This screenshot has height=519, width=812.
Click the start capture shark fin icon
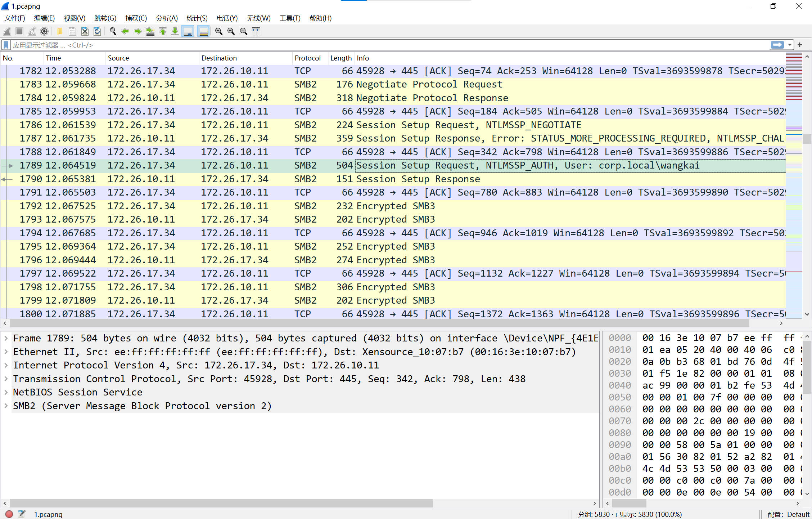click(x=7, y=31)
